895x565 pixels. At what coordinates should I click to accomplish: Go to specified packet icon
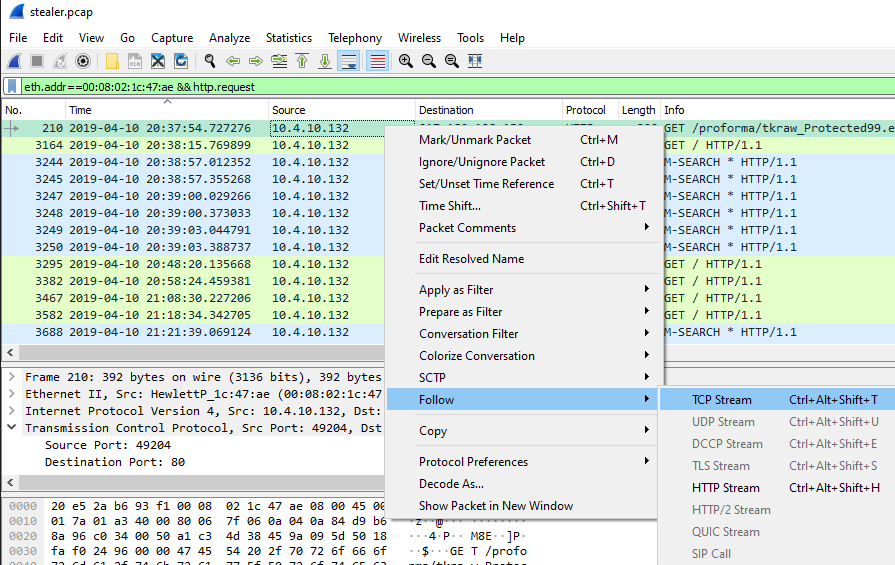click(279, 61)
